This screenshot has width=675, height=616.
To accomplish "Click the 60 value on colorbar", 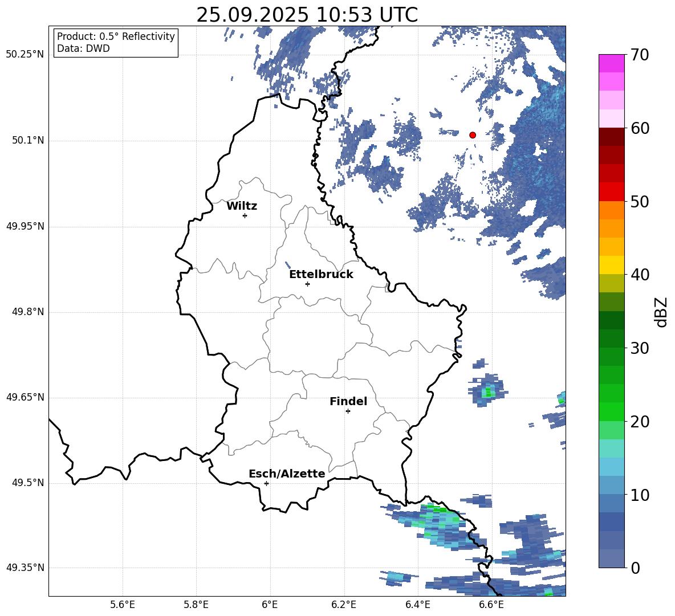I will (640, 128).
